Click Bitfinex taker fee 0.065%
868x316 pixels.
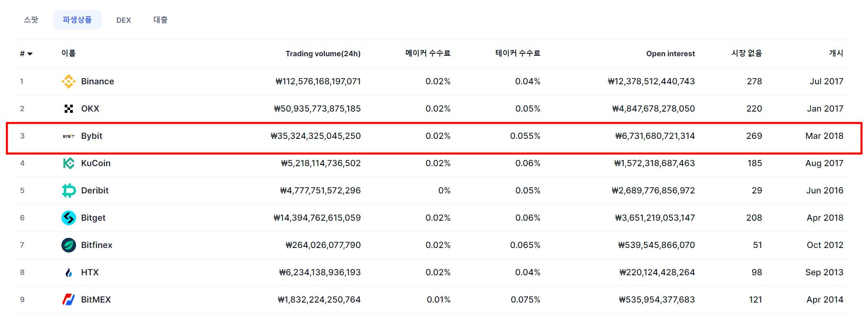pos(525,245)
